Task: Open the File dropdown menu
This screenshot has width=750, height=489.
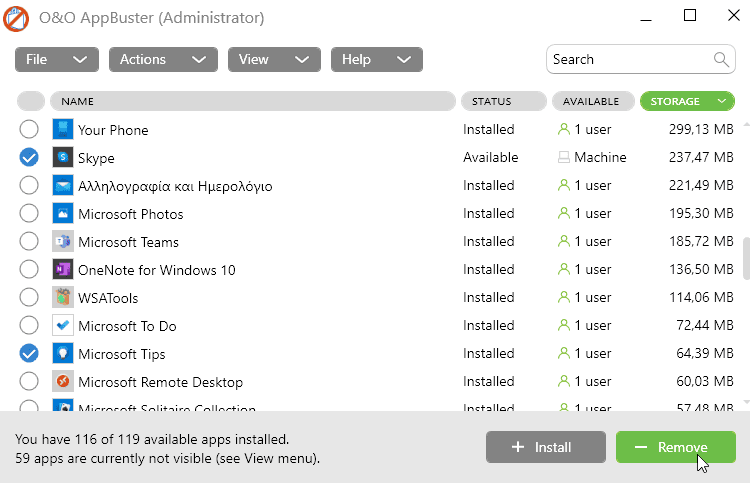Action: [57, 59]
